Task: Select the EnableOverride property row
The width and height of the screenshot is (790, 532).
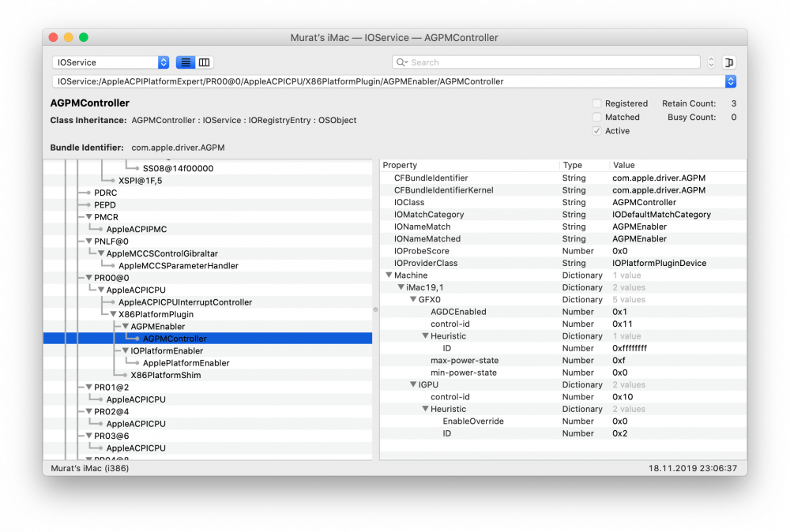Action: coord(562,421)
